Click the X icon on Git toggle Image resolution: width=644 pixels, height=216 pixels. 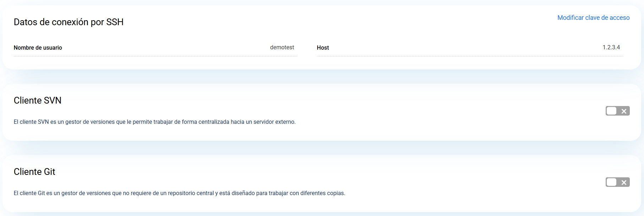click(x=624, y=183)
